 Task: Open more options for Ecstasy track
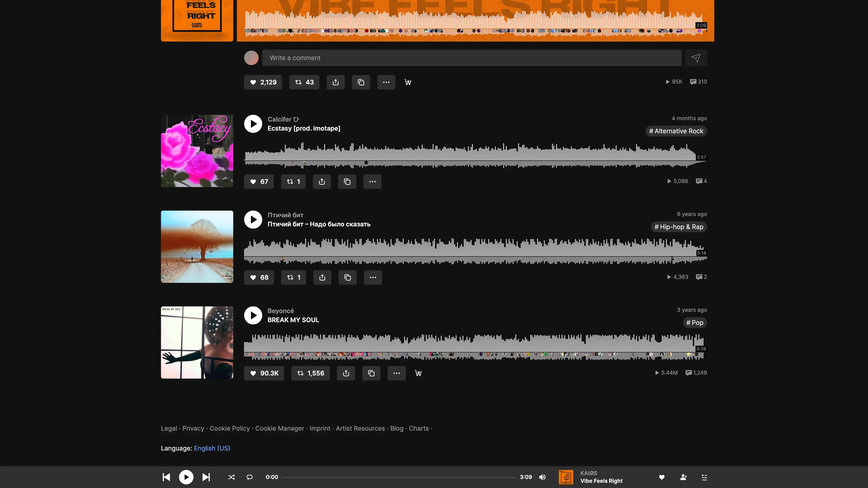372,182
